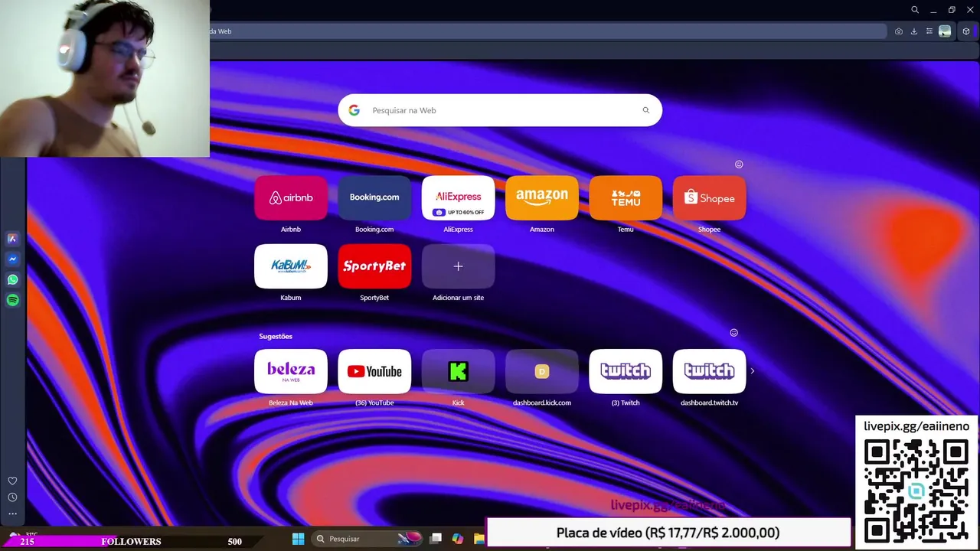Click the smiley icon above the Shopee tile
Viewport: 980px width, 551px height.
(x=739, y=164)
